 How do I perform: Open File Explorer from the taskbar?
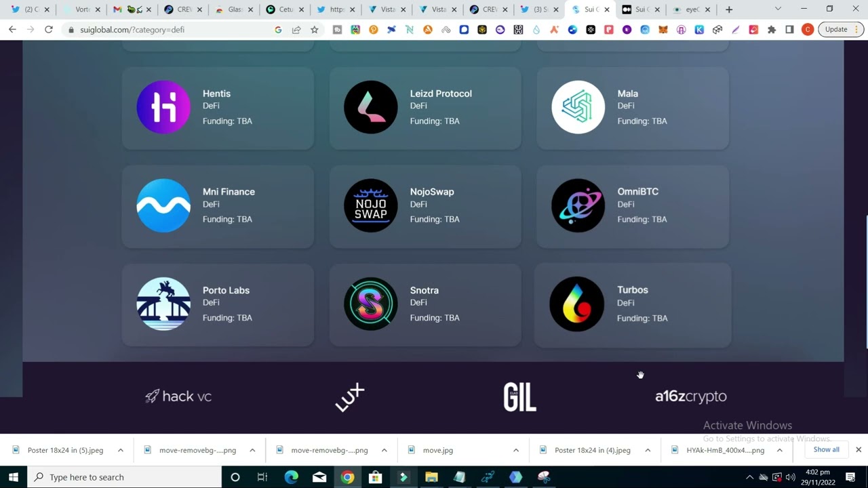coord(431,477)
